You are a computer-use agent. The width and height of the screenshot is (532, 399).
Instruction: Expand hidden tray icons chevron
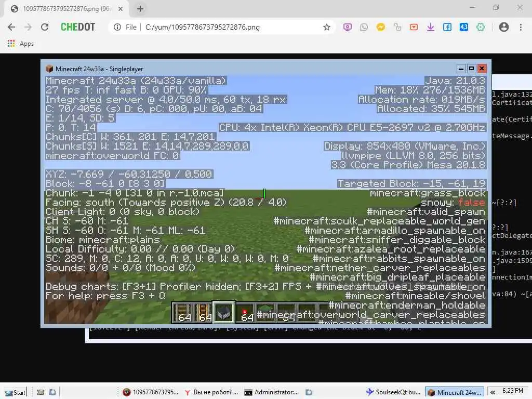pyautogui.click(x=493, y=392)
